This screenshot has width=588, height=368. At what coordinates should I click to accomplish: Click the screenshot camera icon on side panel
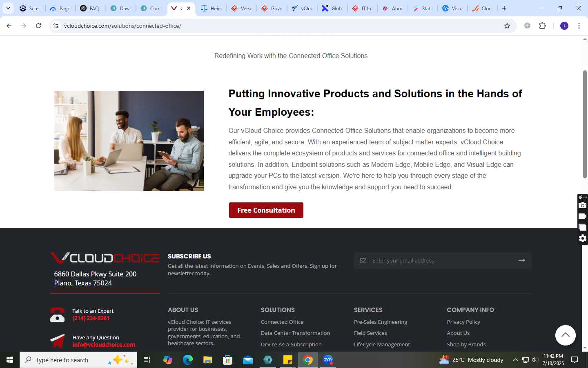(583, 205)
